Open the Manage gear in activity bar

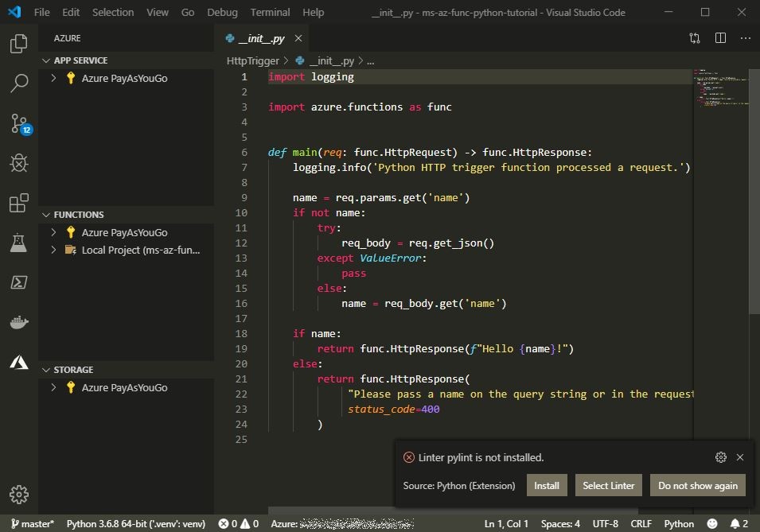coord(19,495)
